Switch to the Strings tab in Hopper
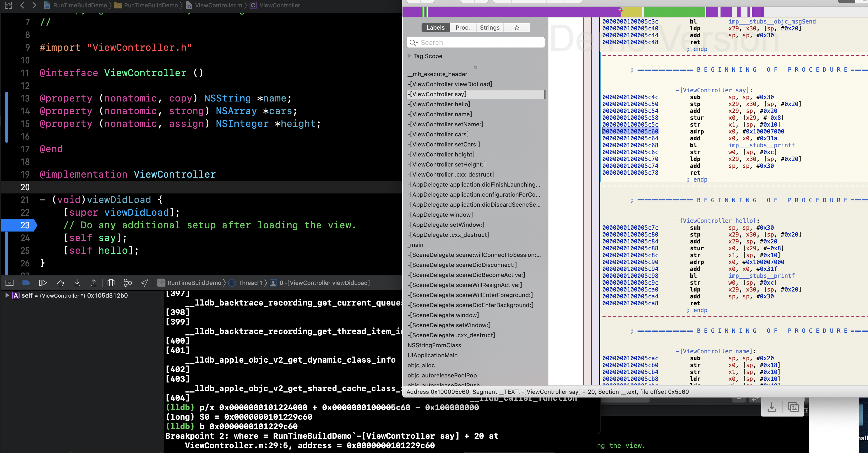 pyautogui.click(x=490, y=28)
